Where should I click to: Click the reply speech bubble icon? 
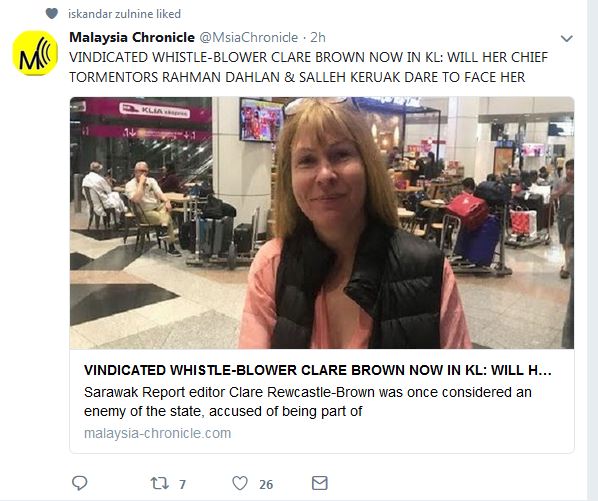[x=80, y=483]
